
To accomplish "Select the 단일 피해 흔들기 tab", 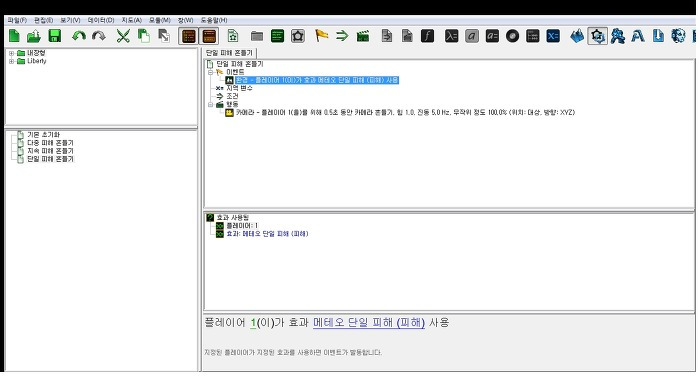I will tap(229, 53).
